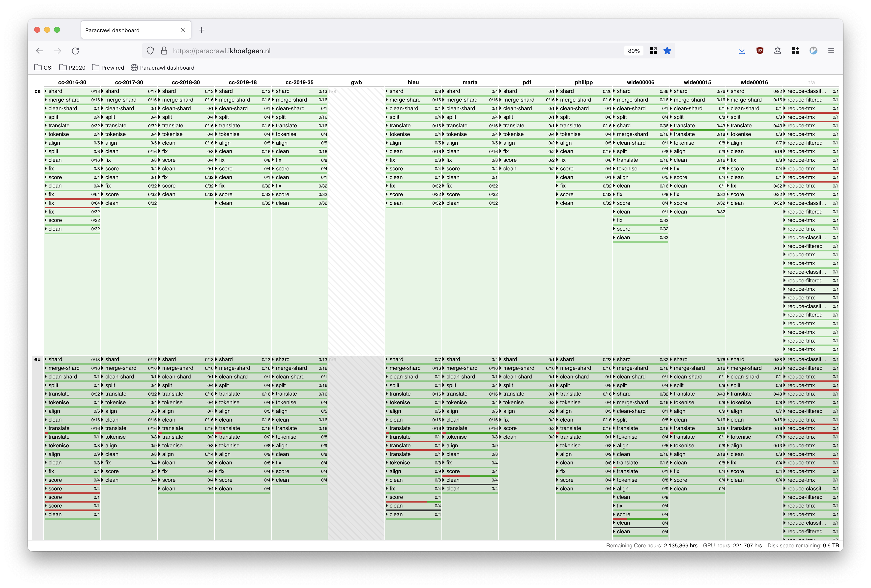This screenshot has height=588, width=871.
Task: Open the Prewired bookmarks folder
Action: pyautogui.click(x=108, y=67)
